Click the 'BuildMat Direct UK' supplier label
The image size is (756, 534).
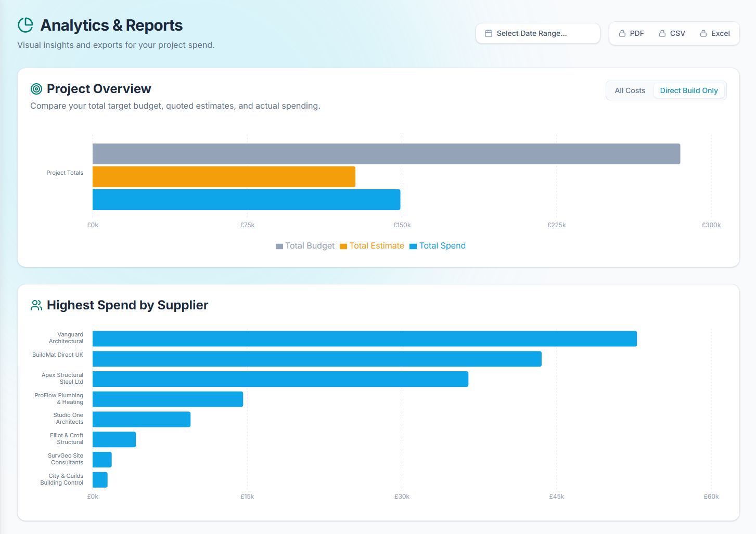click(x=58, y=355)
